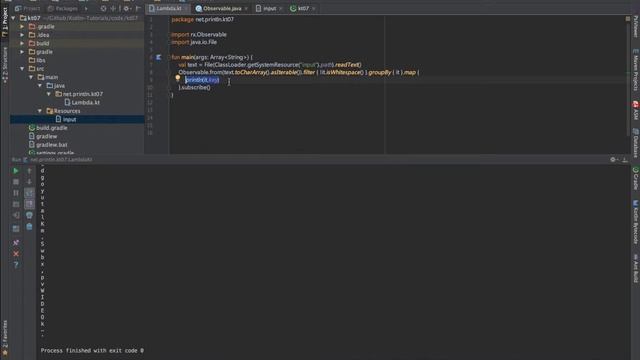
Task: Open the ASM side panel
Action: point(636,110)
